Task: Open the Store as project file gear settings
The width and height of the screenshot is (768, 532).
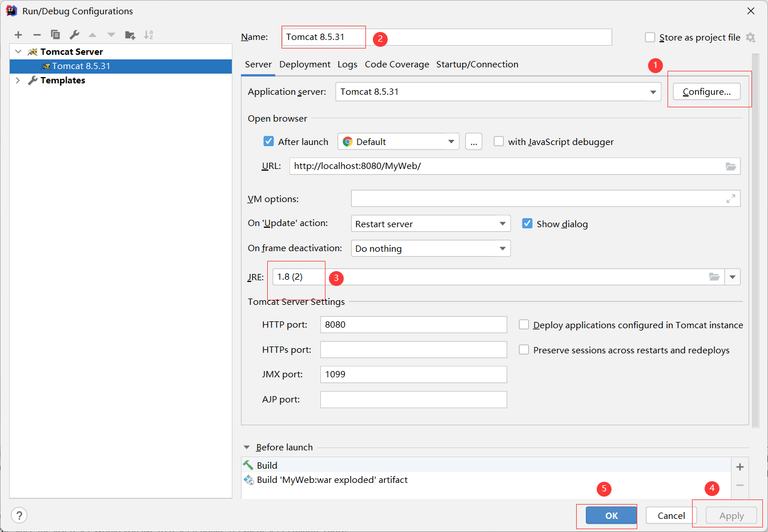Action: [x=750, y=37]
